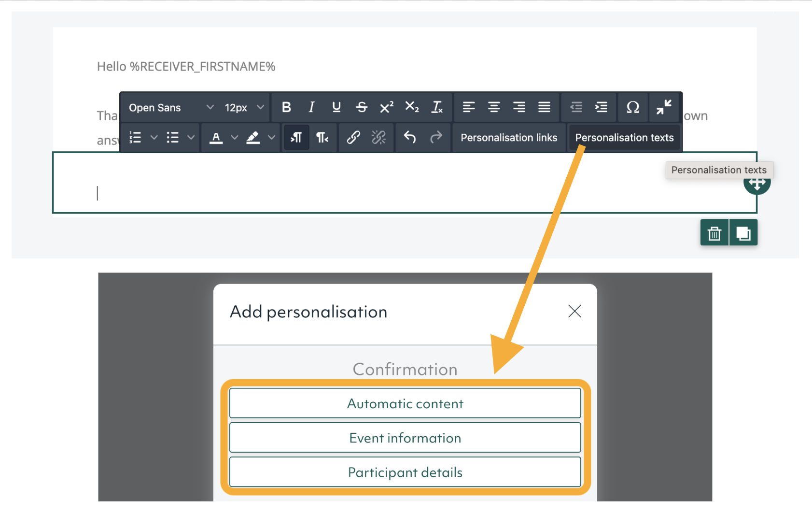Apply strikethrough to the text
This screenshot has height=513, width=812.
pos(362,107)
